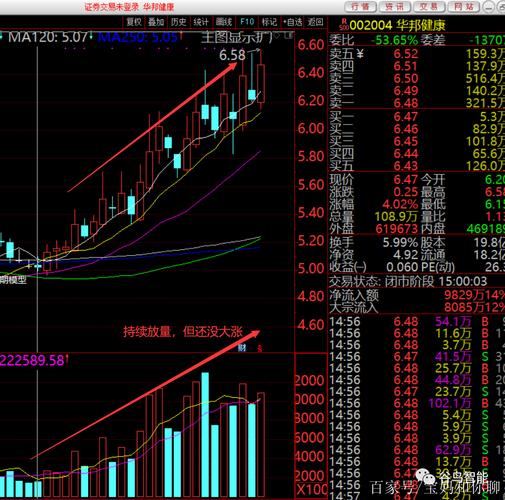This screenshot has width=505, height=500.
Task: Select 标记 mark in the chart toolbar
Action: (269, 22)
